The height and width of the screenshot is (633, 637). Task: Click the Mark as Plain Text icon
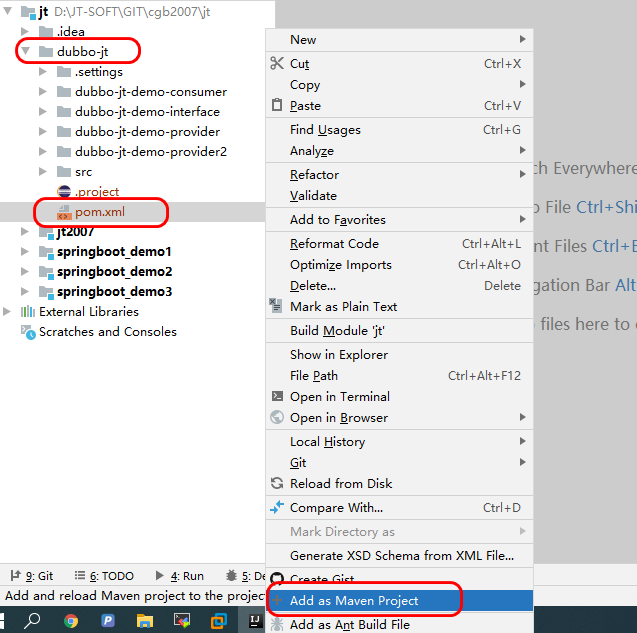coord(276,306)
